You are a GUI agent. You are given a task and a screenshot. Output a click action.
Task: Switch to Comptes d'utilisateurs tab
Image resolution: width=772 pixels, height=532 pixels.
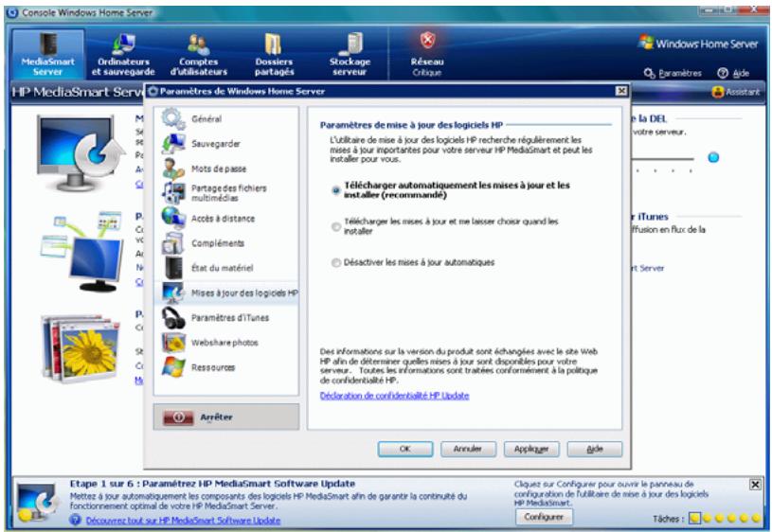198,54
